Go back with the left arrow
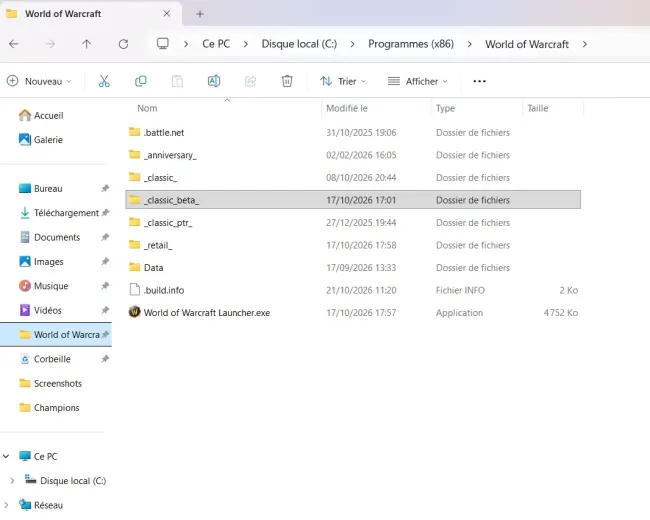 (x=14, y=44)
